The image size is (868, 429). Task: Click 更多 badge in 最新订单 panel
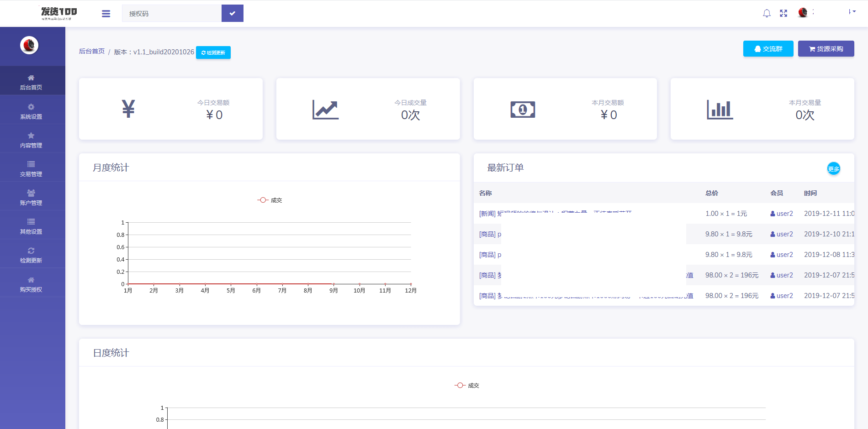click(833, 169)
